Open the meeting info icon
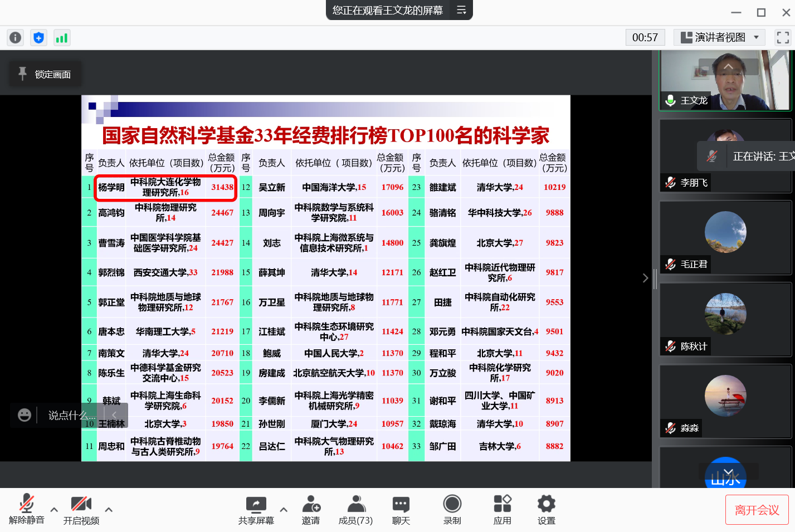The width and height of the screenshot is (795, 532). [x=16, y=37]
